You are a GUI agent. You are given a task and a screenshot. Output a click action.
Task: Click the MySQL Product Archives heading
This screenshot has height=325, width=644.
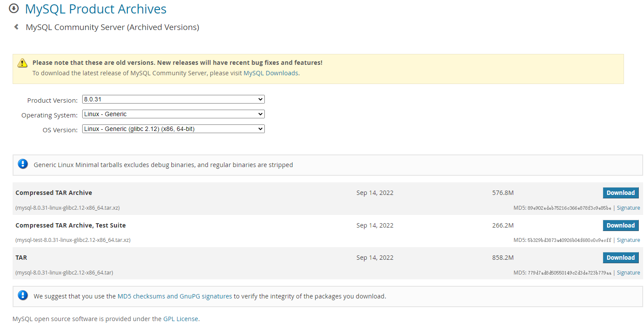click(x=96, y=9)
